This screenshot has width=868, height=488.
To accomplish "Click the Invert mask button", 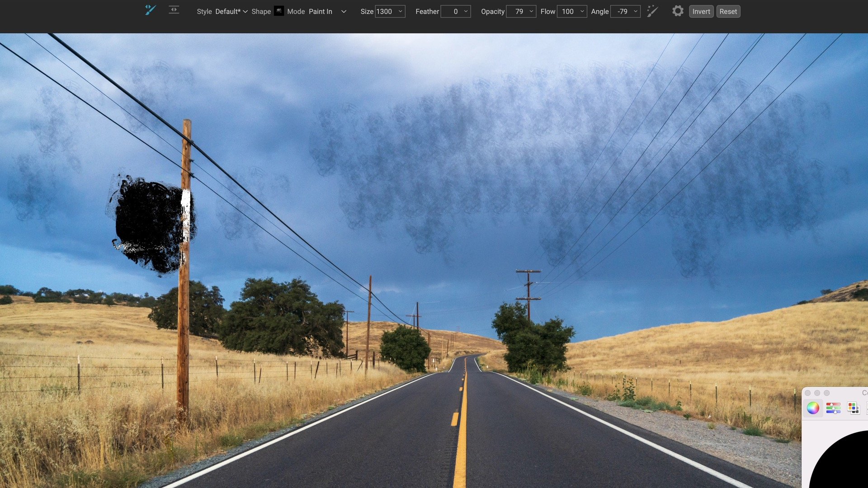I will tap(701, 11).
